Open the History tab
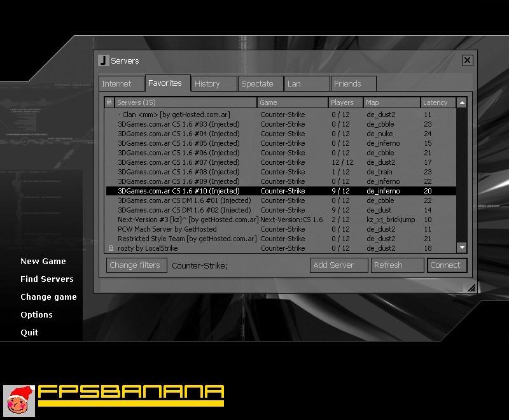Viewport: 509px width, 420px height. 214,84
